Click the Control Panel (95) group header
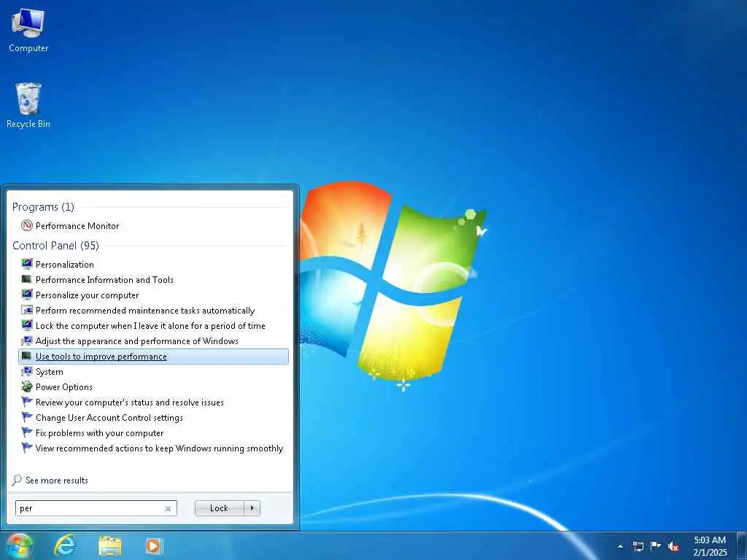 [55, 245]
